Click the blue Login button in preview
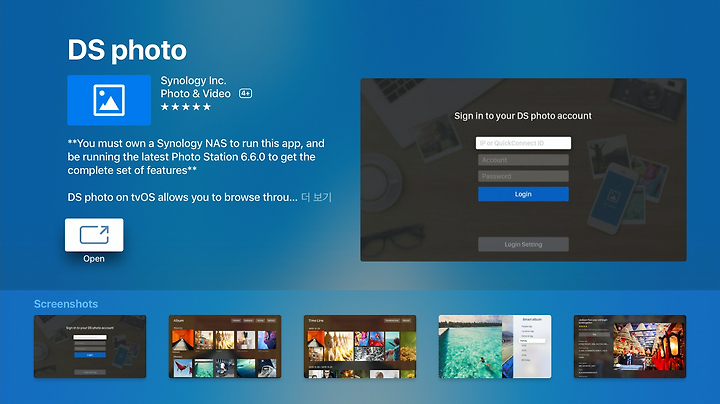The width and height of the screenshot is (720, 404). coord(523,194)
